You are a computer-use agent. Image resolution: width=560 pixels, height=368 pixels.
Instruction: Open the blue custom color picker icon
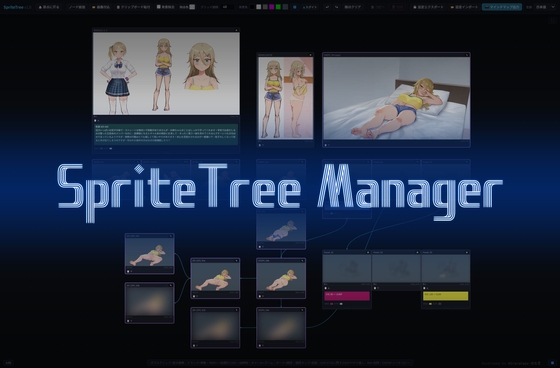click(295, 7)
